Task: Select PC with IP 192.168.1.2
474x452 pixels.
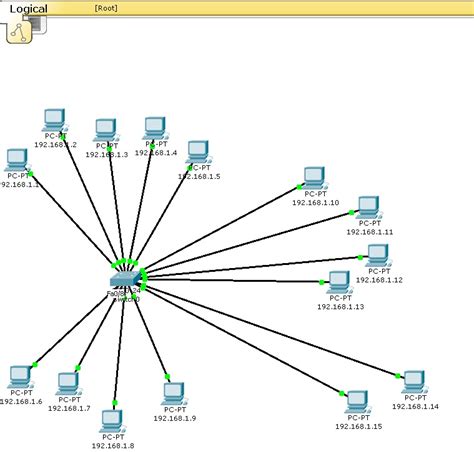Action: (55, 120)
